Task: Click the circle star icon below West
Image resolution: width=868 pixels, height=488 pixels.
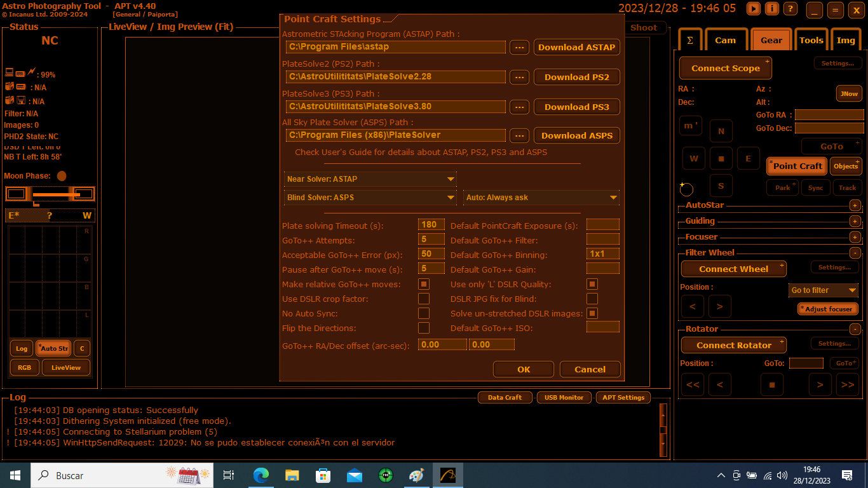Action: (x=686, y=189)
